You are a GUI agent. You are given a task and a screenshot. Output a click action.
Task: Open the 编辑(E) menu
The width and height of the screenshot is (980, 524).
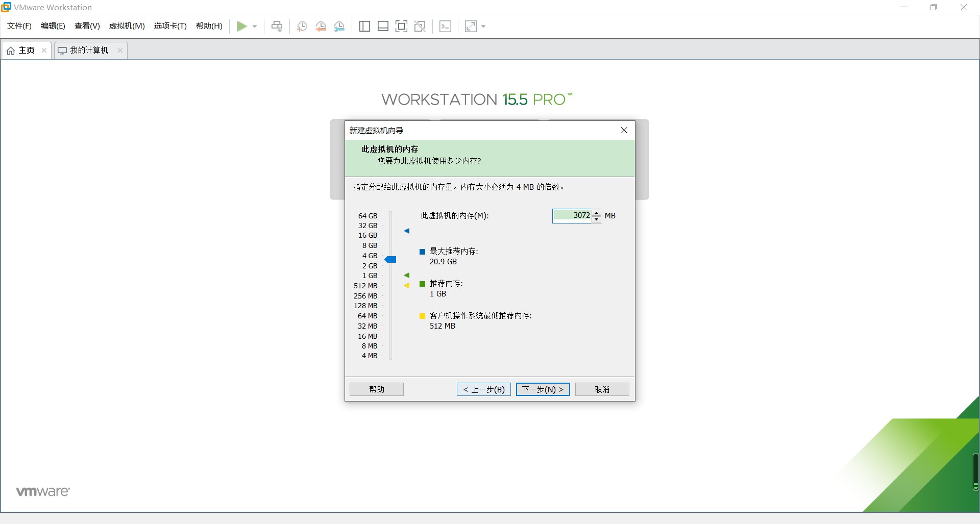(x=53, y=26)
